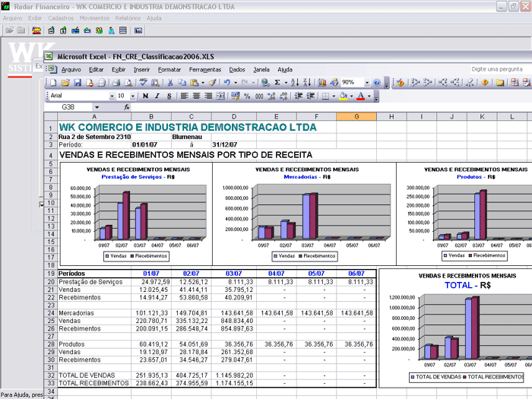Toggle underline formatting (S button)
Image resolution: width=532 pixels, height=399 pixels.
coord(168,97)
